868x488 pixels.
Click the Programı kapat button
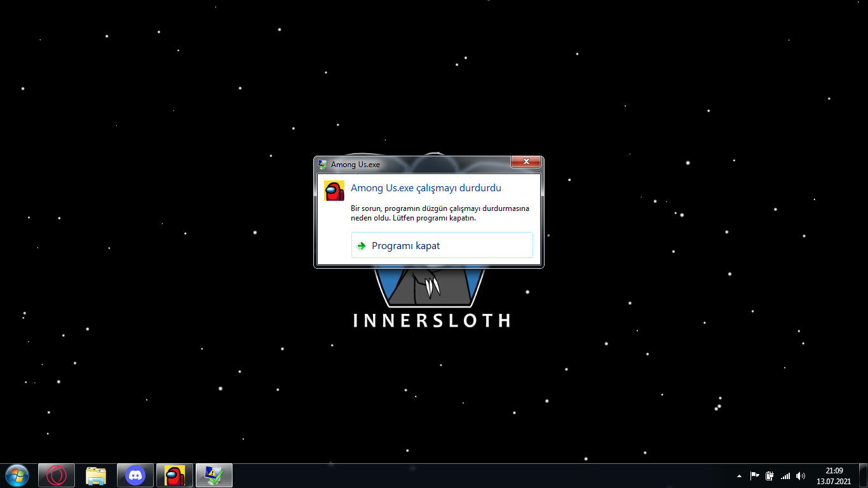[442, 245]
